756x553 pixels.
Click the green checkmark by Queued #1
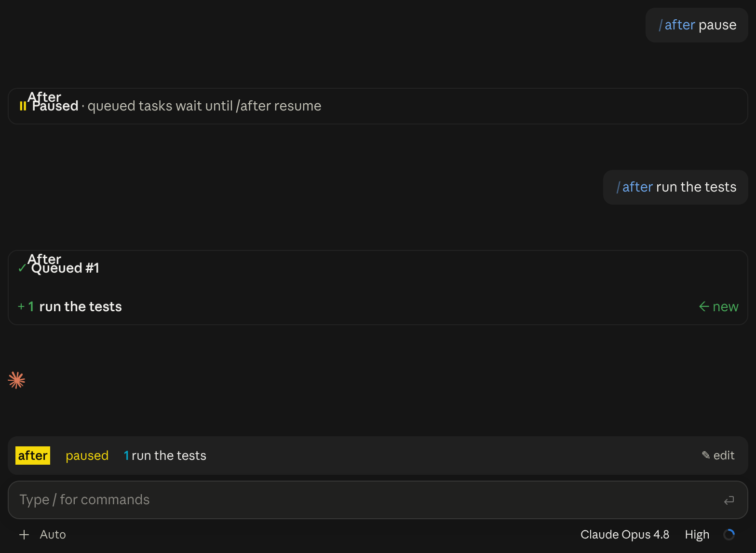click(x=22, y=268)
